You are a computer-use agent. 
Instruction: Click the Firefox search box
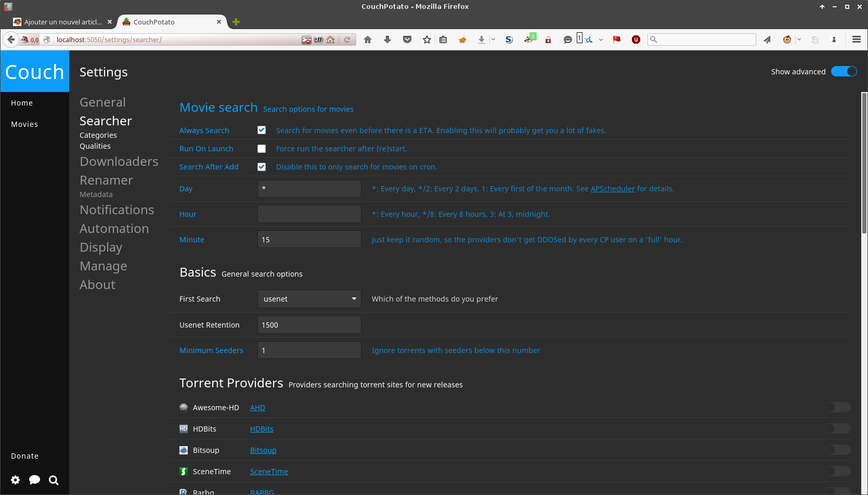702,40
